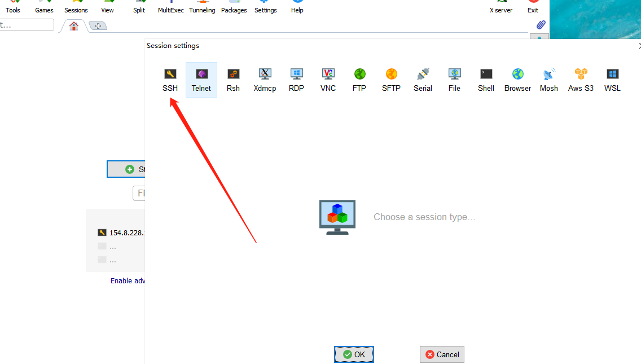
Task: Select the FTP session type
Action: (359, 80)
